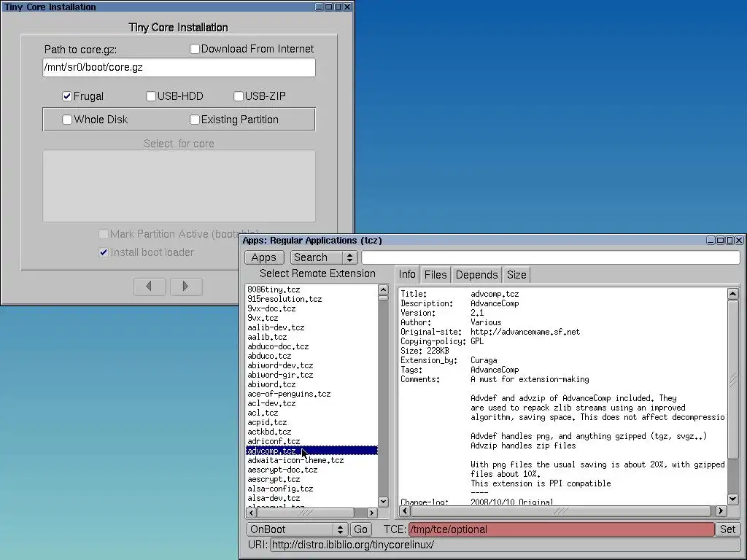
Task: Select highlighted advcomp.tcz extension
Action: (311, 451)
